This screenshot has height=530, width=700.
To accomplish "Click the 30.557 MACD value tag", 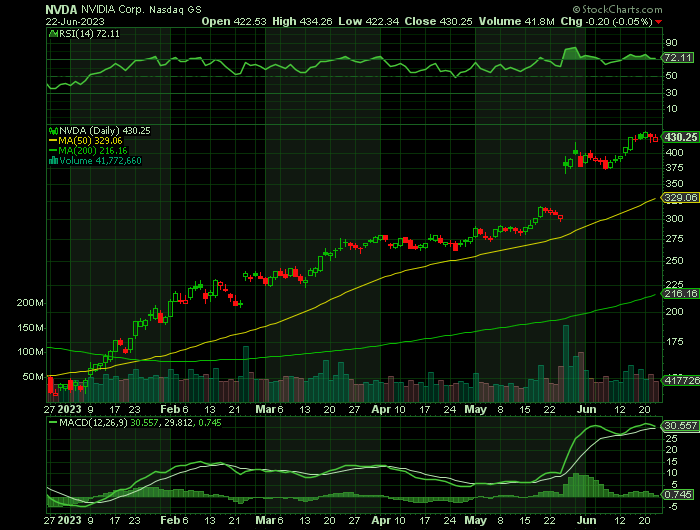I will coord(680,426).
